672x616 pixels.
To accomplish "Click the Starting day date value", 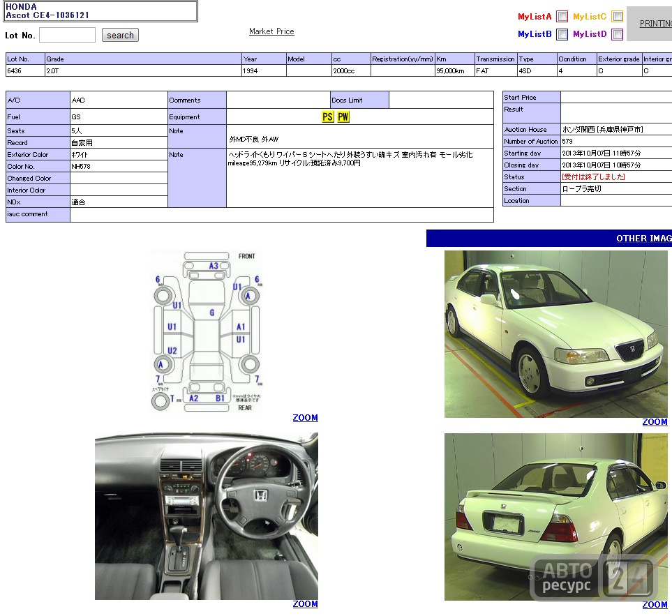I will tap(602, 153).
